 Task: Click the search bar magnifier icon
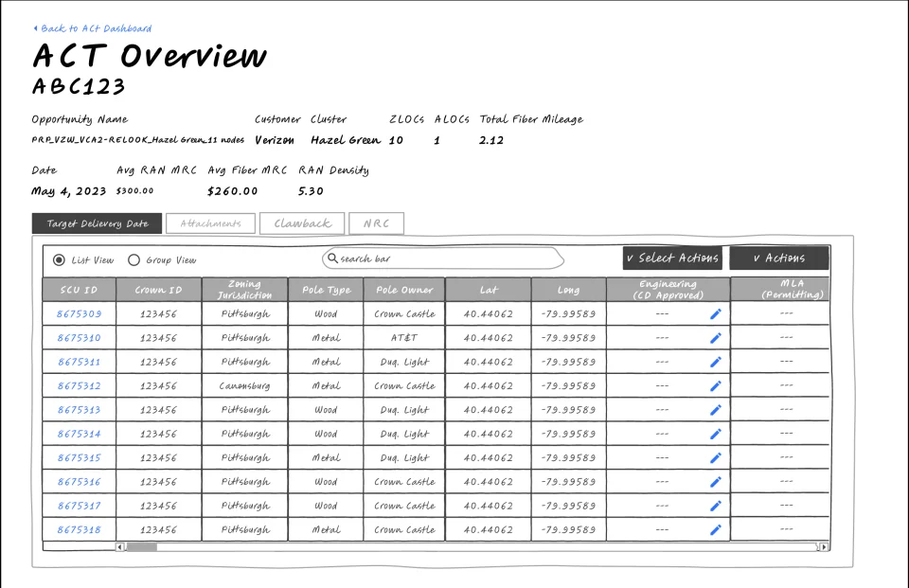click(x=332, y=258)
